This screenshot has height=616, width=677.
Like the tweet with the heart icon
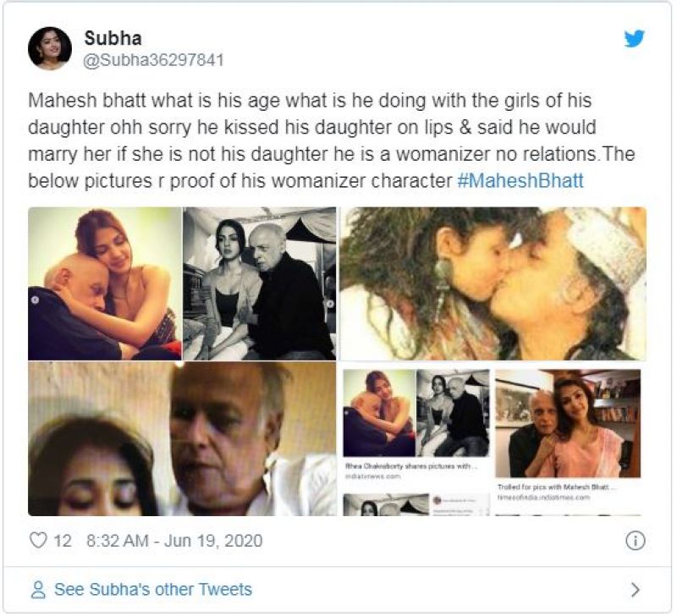pos(38,541)
